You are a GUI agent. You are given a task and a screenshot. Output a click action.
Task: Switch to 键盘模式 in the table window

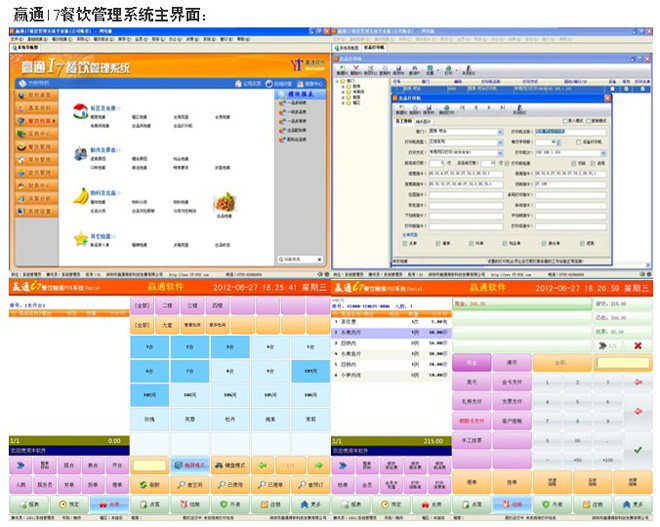point(230,466)
